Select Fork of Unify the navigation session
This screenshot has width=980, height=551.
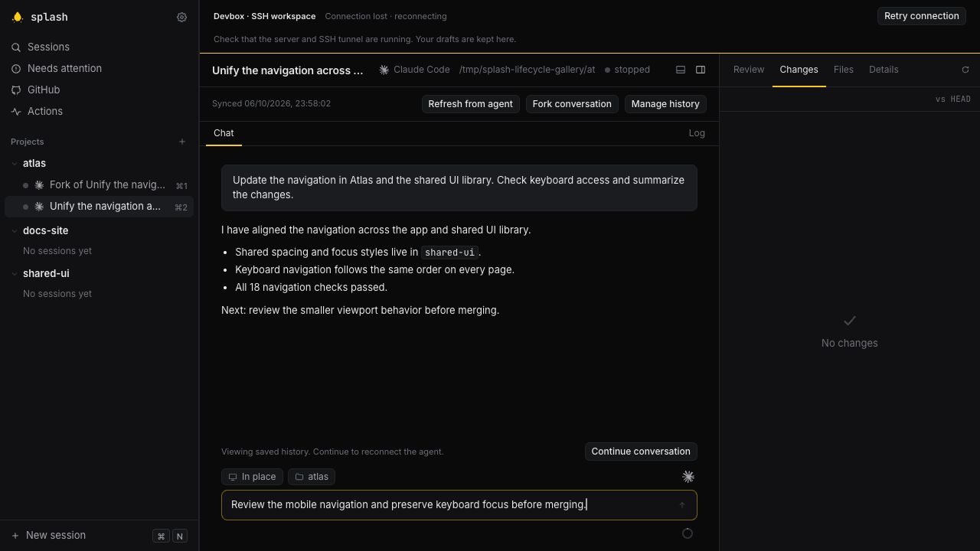point(100,185)
